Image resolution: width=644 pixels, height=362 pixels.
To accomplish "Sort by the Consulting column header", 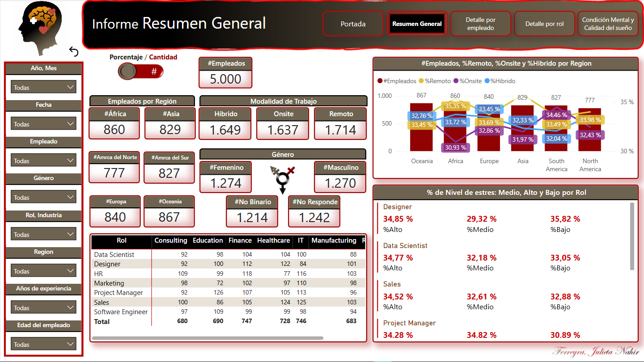I will [x=171, y=240].
